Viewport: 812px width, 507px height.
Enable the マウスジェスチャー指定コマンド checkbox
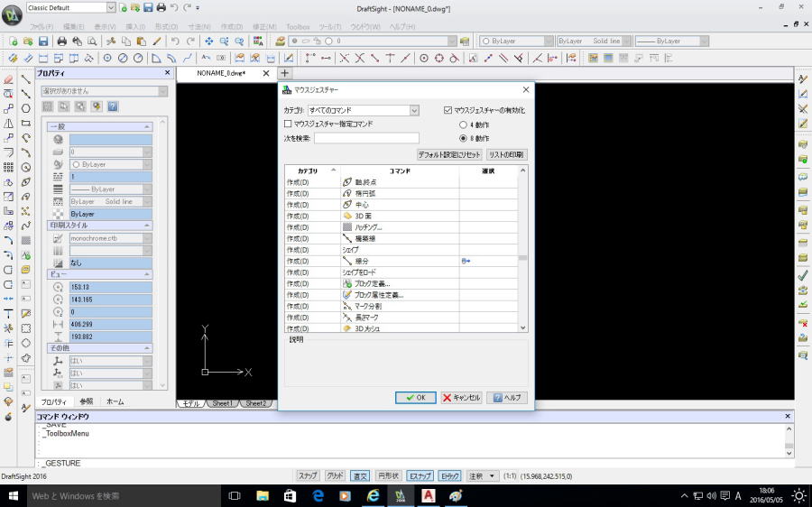pyautogui.click(x=288, y=124)
